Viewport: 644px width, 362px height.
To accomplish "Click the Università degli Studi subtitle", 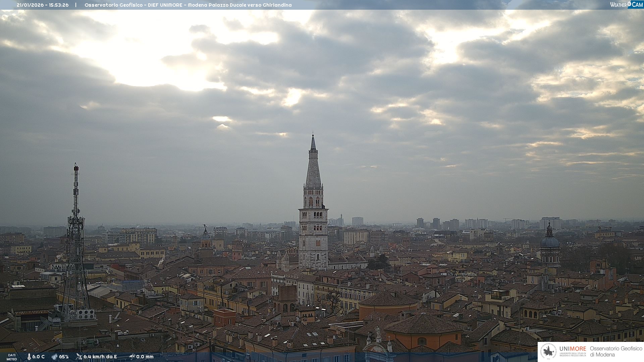I will pos(573,355).
